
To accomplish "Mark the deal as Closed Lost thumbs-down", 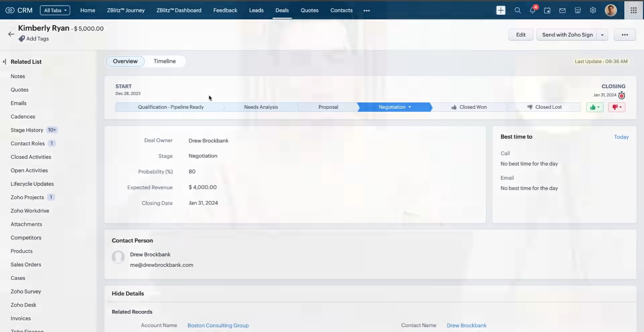I will point(617,106).
